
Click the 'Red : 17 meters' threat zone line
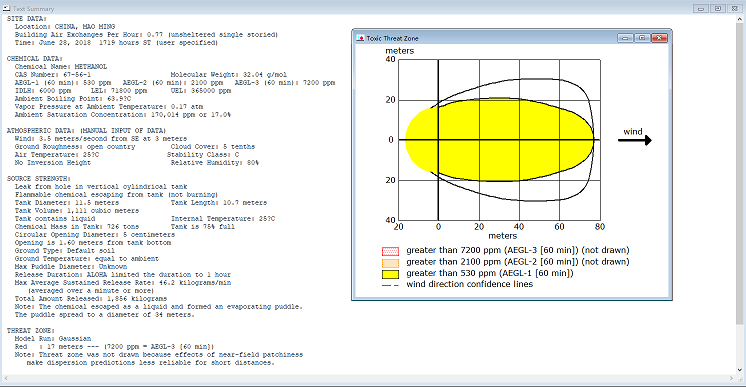pyautogui.click(x=115, y=347)
